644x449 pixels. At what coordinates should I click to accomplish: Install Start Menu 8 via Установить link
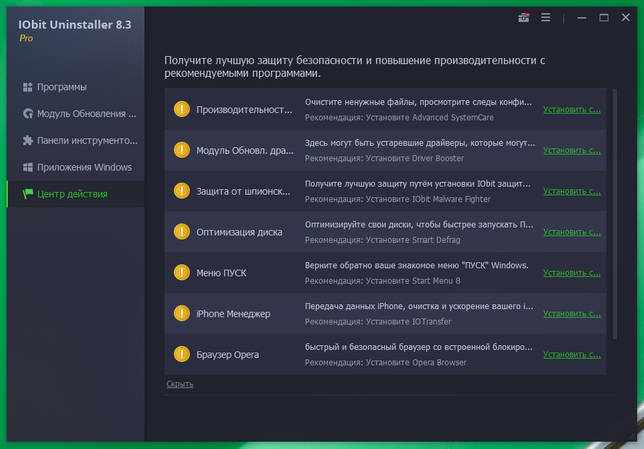click(x=572, y=273)
